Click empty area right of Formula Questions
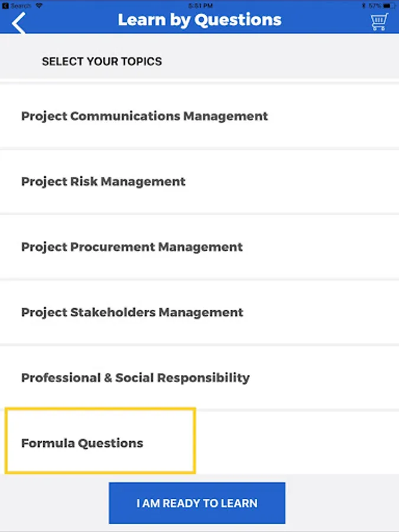The height and width of the screenshot is (532, 399). tap(296, 443)
